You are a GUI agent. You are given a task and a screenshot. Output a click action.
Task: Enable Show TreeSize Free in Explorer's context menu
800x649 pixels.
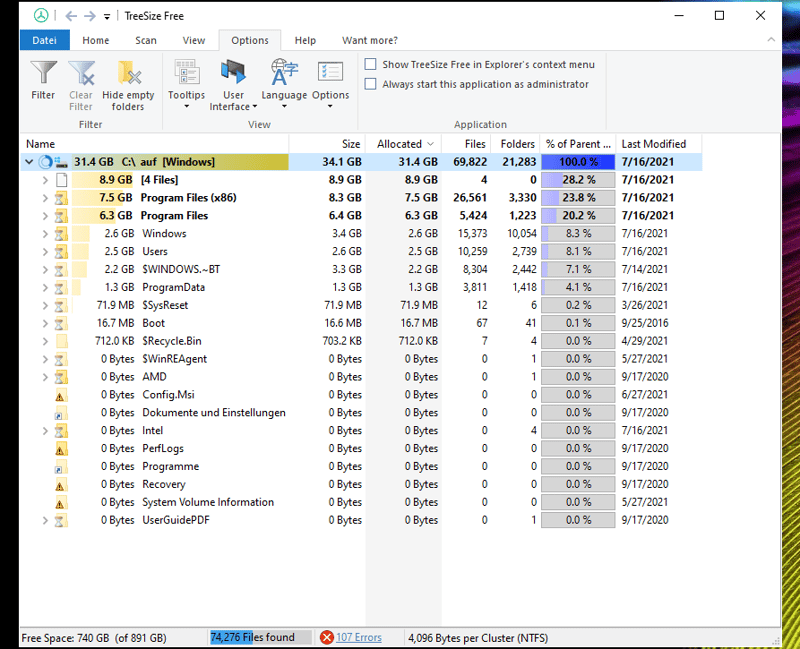pyautogui.click(x=370, y=64)
